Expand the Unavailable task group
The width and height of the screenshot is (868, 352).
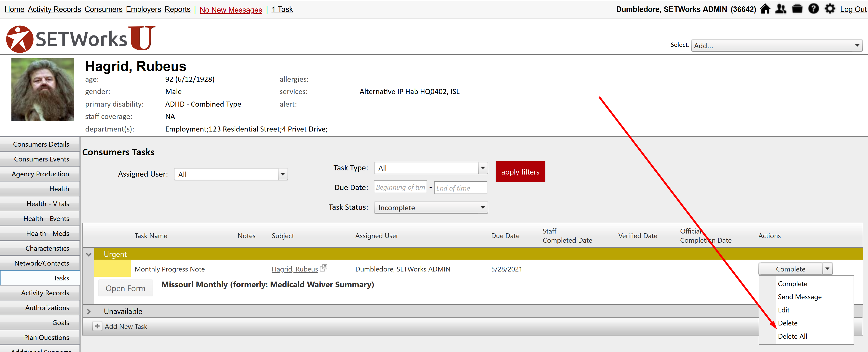pos(89,312)
